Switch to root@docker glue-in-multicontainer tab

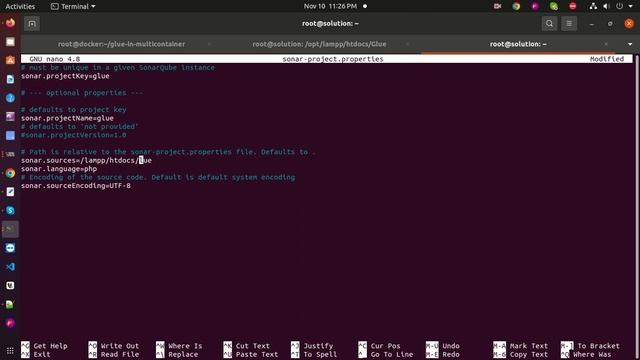(x=121, y=44)
